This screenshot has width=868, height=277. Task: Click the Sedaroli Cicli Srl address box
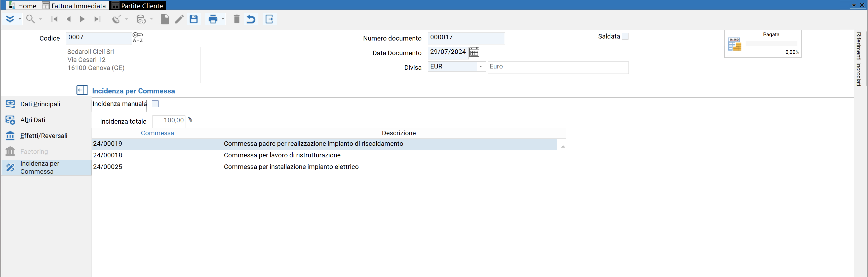coord(133,65)
